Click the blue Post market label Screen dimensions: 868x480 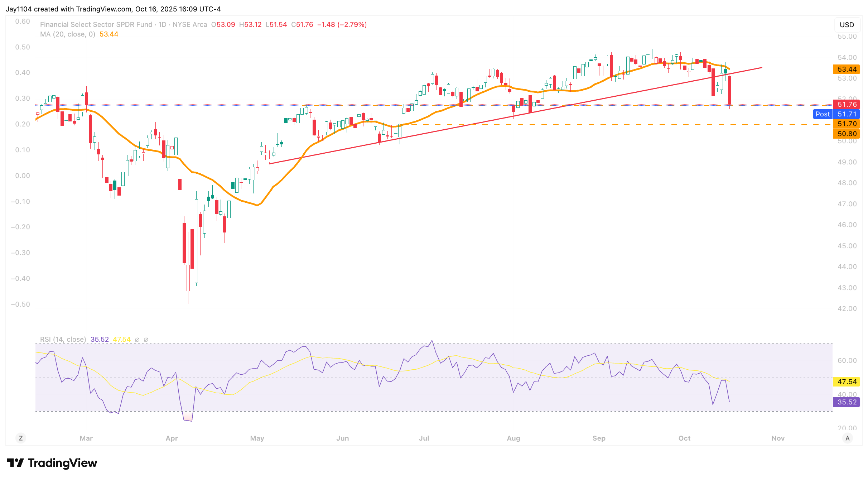pos(823,114)
